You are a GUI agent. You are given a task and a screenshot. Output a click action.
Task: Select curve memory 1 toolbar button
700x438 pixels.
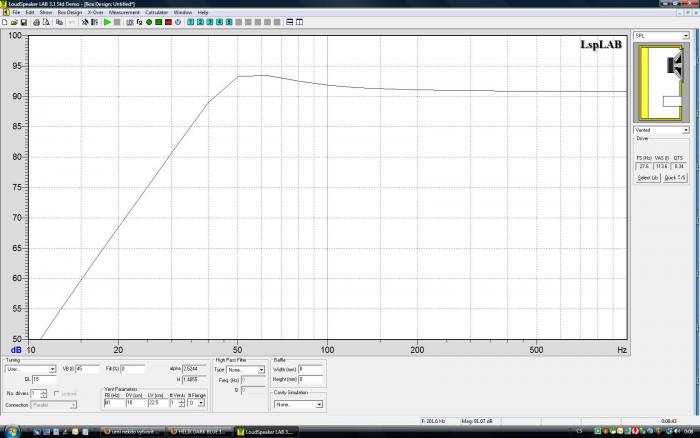190,22
